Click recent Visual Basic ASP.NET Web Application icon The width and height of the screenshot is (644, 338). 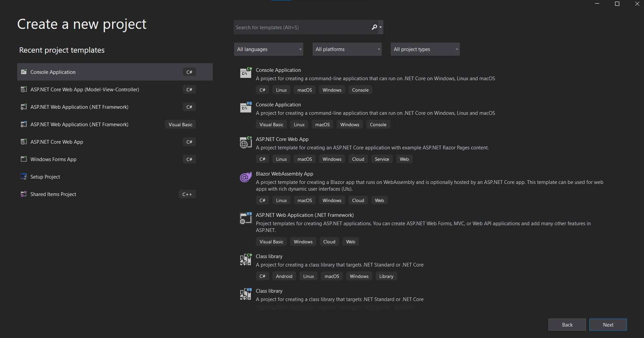coord(24,124)
